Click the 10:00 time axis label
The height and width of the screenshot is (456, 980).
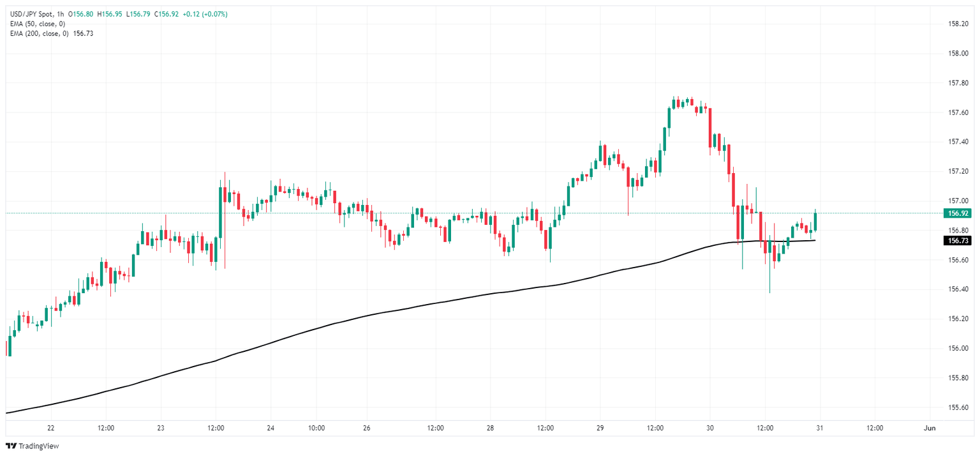[316, 428]
